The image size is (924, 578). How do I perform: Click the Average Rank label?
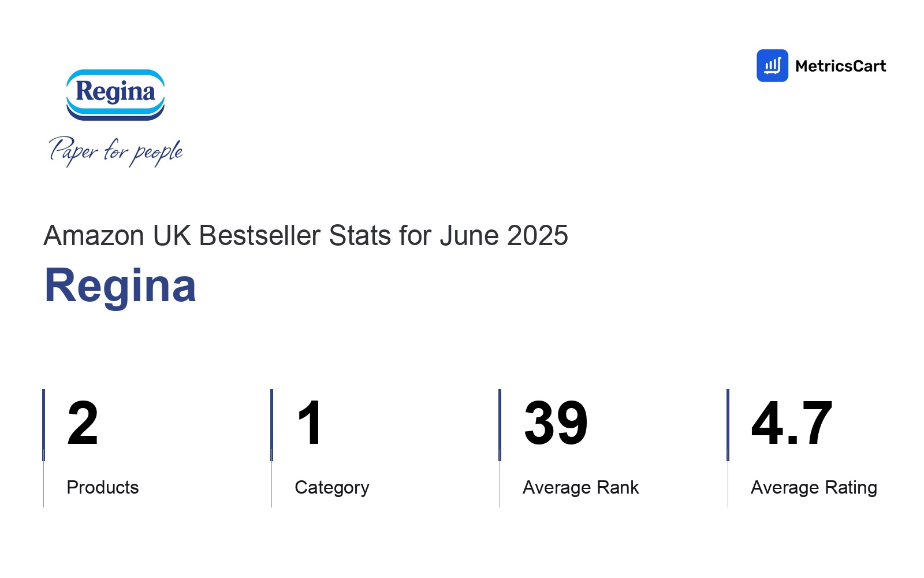coord(581,487)
